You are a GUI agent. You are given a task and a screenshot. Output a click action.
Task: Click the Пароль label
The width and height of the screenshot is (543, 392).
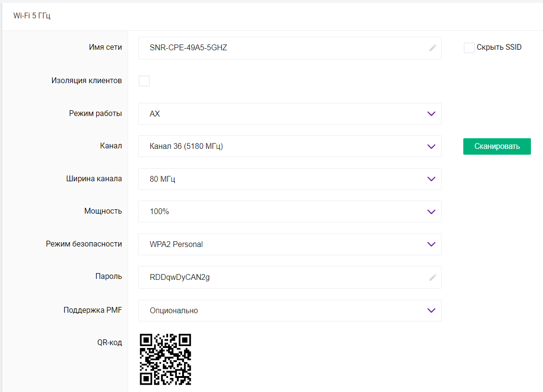(x=108, y=276)
